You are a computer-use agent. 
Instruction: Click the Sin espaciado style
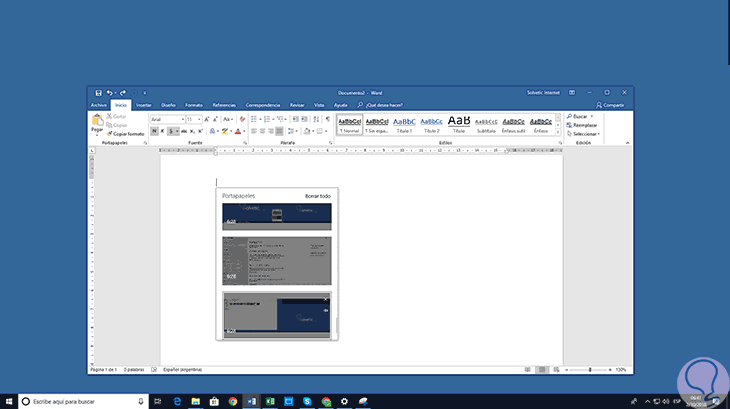(x=377, y=124)
